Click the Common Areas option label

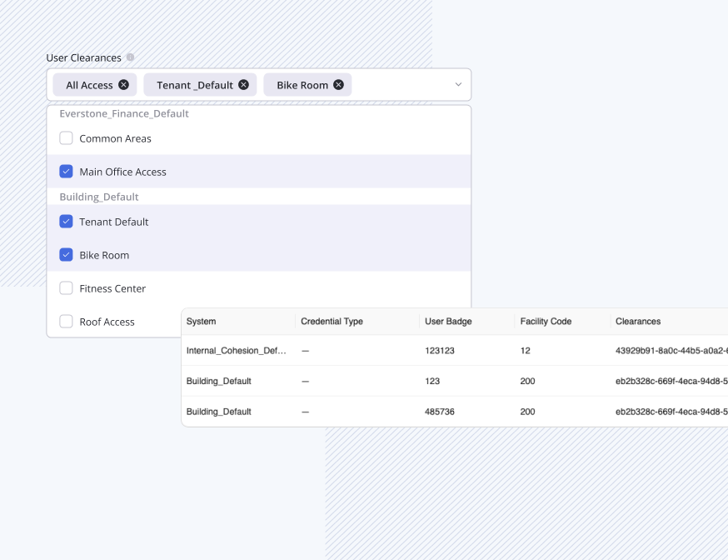point(115,138)
